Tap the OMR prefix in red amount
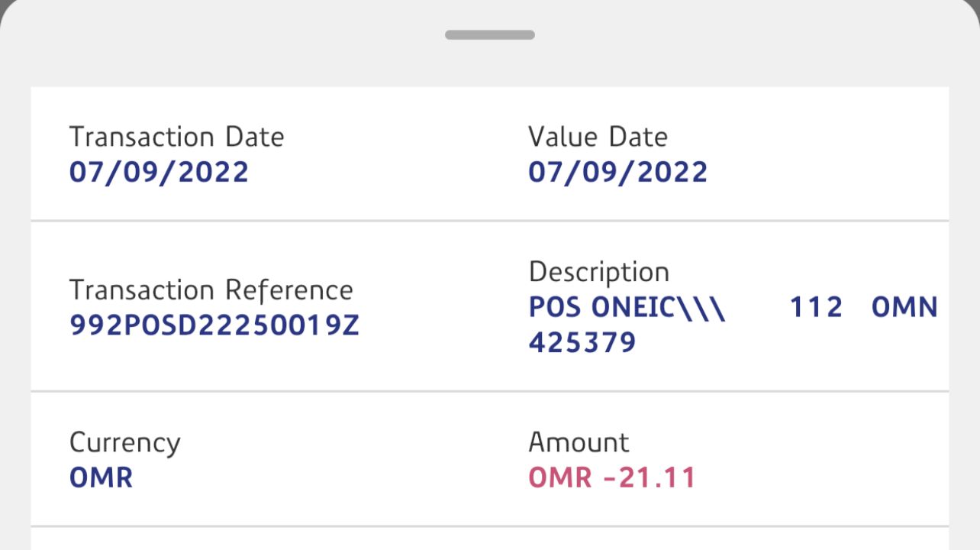This screenshot has width=980, height=550. click(560, 478)
